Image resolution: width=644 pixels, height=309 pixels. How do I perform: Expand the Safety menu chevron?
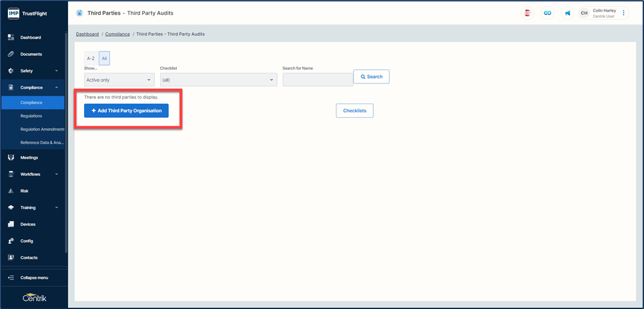tap(56, 71)
